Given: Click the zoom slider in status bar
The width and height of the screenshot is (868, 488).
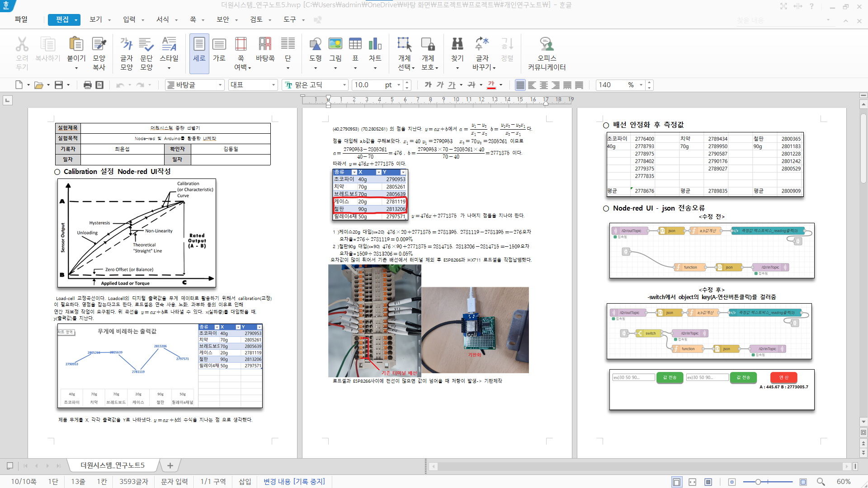Looking at the screenshot, I should pos(758,482).
